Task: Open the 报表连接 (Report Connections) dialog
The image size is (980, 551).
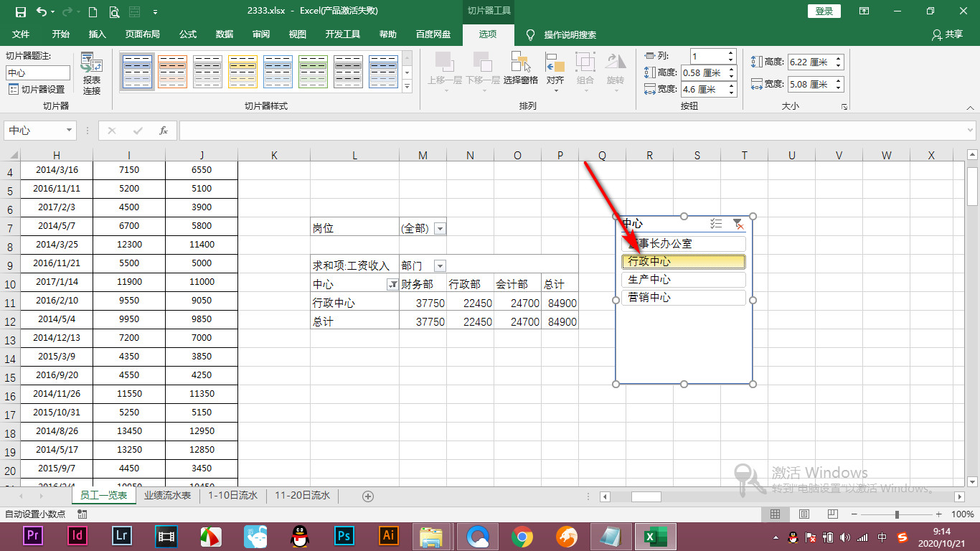Action: click(x=90, y=72)
